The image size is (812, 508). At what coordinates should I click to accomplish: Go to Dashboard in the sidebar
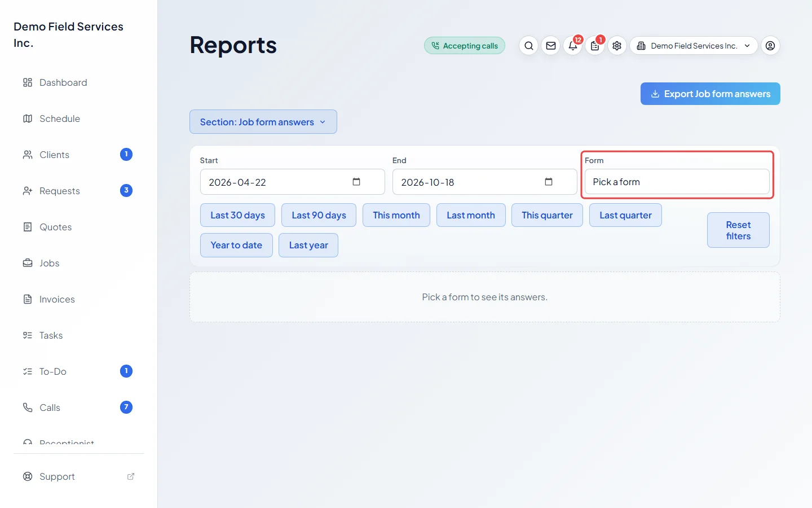click(79, 82)
